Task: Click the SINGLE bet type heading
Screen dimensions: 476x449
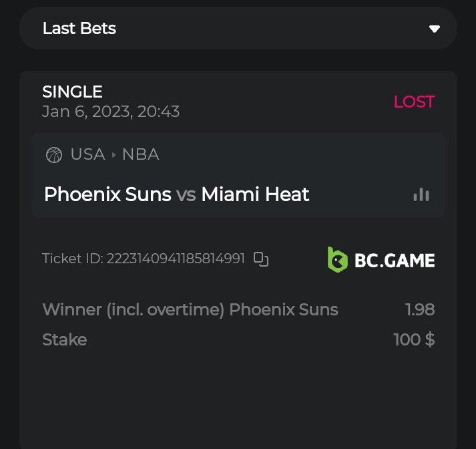Action: pos(72,92)
